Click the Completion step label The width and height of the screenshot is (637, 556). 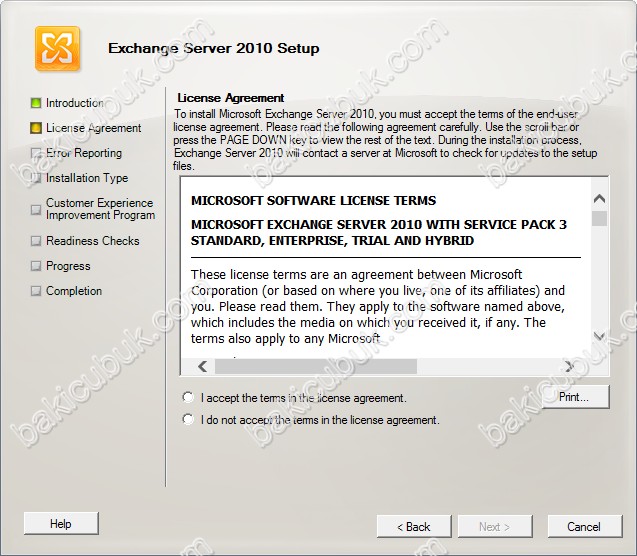[74, 291]
